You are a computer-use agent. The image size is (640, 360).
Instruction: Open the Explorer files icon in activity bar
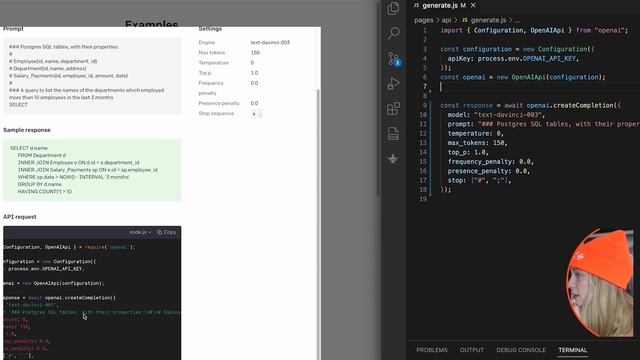pos(393,8)
